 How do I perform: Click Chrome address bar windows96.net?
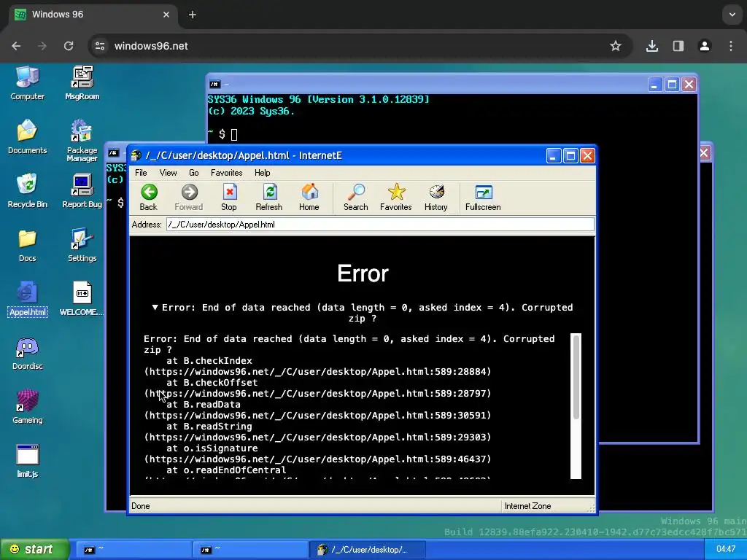click(x=151, y=46)
